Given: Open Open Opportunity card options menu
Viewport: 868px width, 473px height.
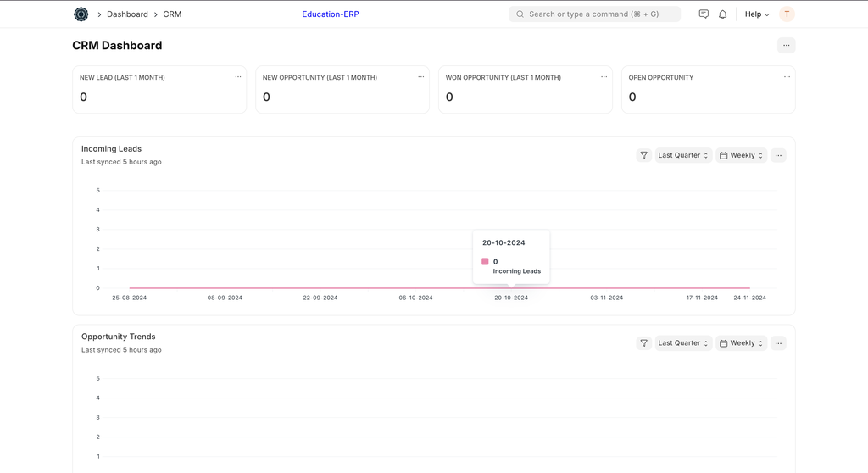Looking at the screenshot, I should tap(787, 77).
